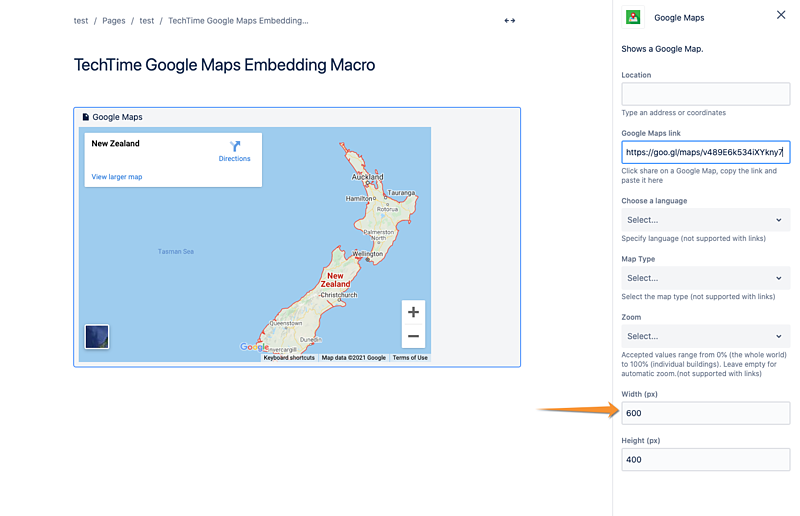Click the Location input field
This screenshot has width=800, height=516.
[706, 94]
